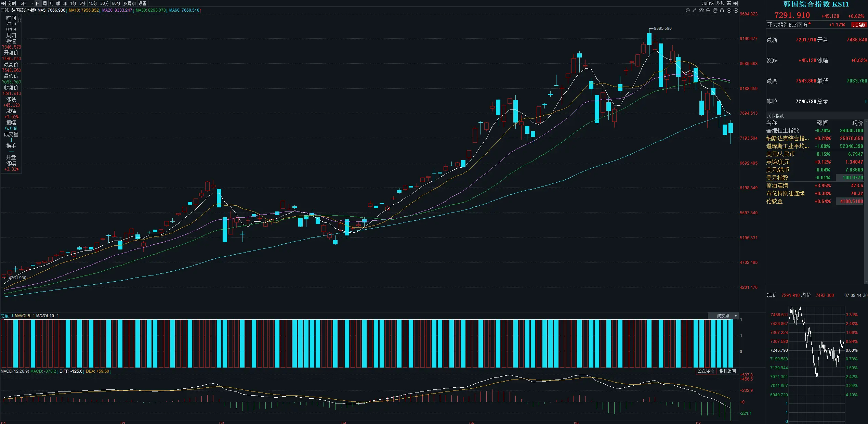Switch to 5日 view
This screenshot has height=424, width=868.
[x=24, y=3]
